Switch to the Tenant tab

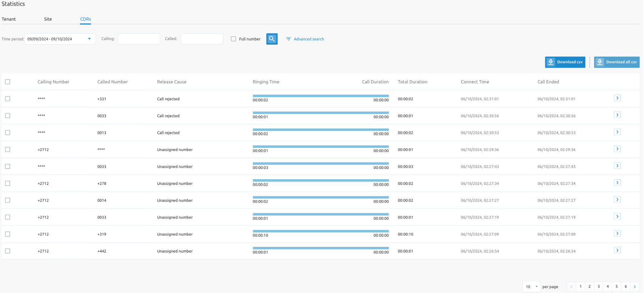tap(9, 19)
